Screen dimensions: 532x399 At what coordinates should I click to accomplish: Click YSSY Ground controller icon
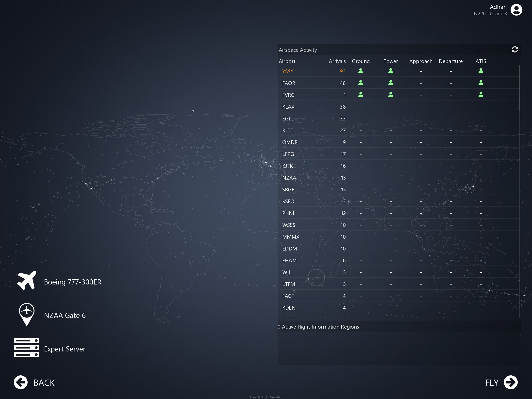pos(361,71)
